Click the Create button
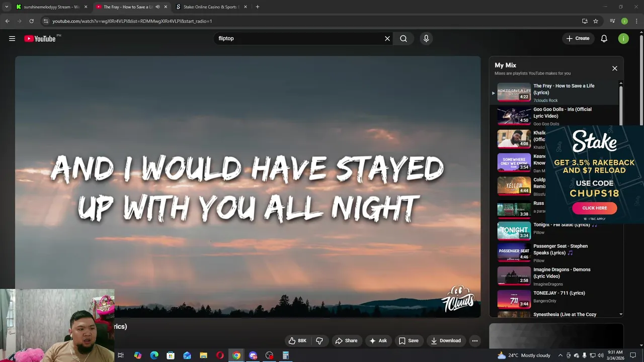This screenshot has width=644, height=362. point(578,38)
